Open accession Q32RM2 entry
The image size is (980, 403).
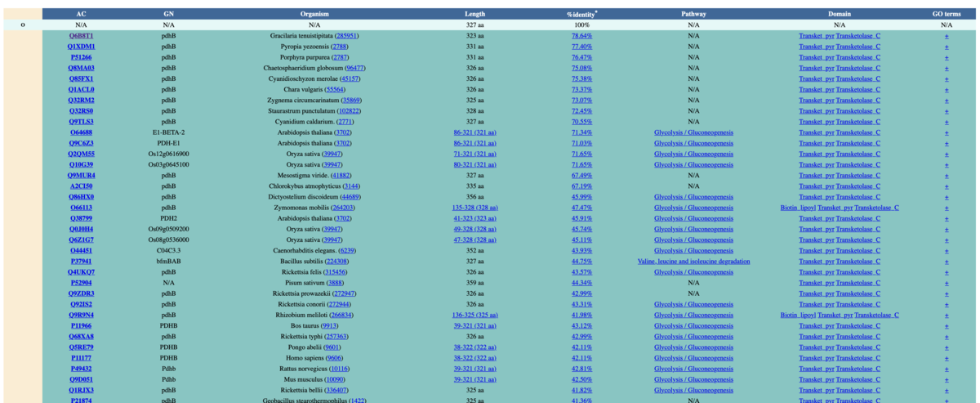pos(81,100)
